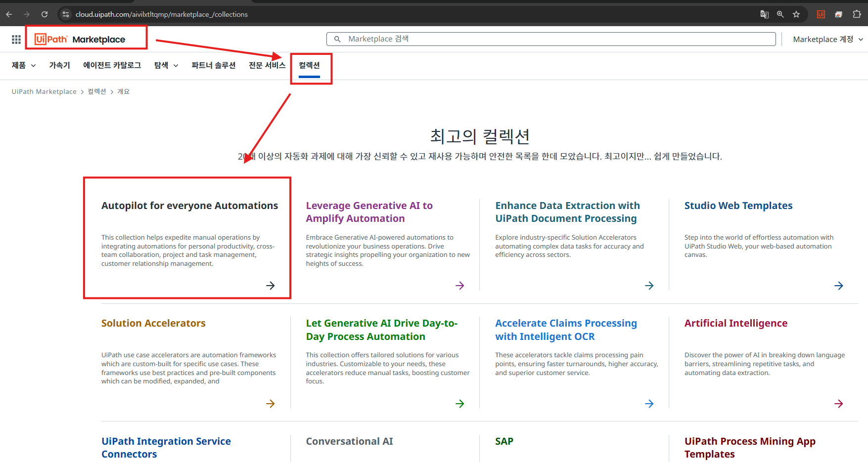Open UiPath Process Mining App Templates
This screenshot has width=868, height=462.
click(750, 448)
